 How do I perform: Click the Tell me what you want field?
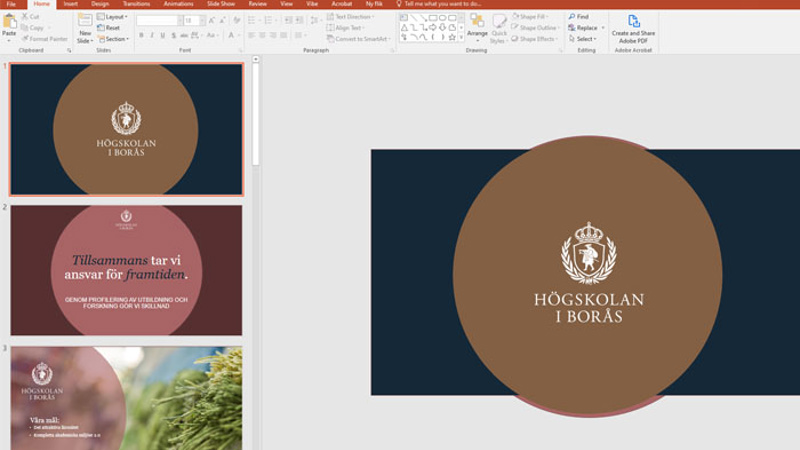tap(447, 4)
